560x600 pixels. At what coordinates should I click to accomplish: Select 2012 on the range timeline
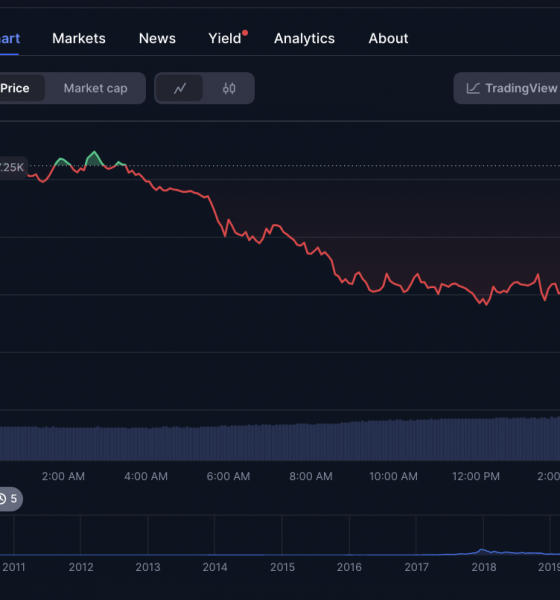pyautogui.click(x=81, y=567)
